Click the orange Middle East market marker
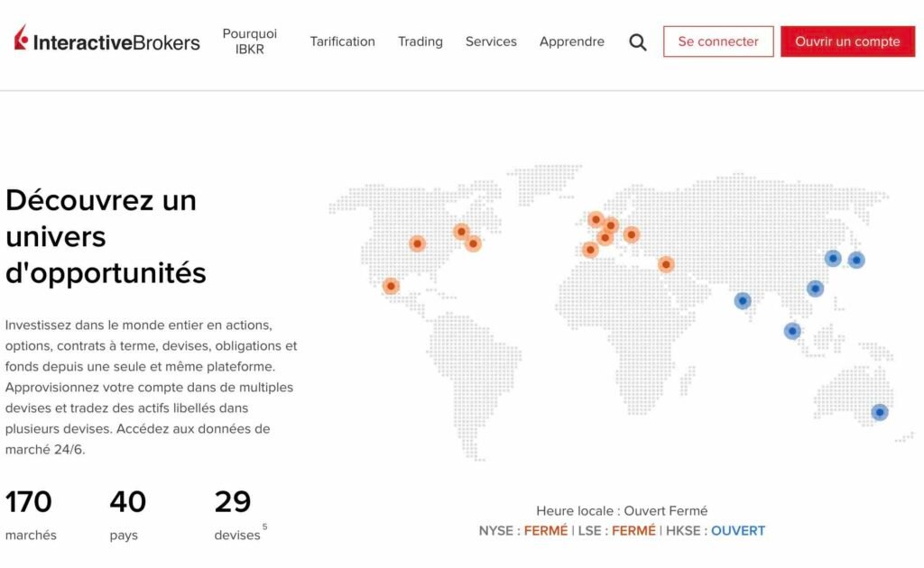This screenshot has height=568, width=924. coord(666,264)
